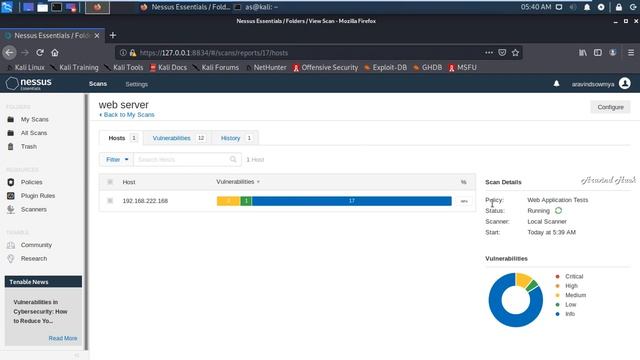640x360 pixels.
Task: Open Plugin Rules in the sidebar
Action: pos(38,196)
